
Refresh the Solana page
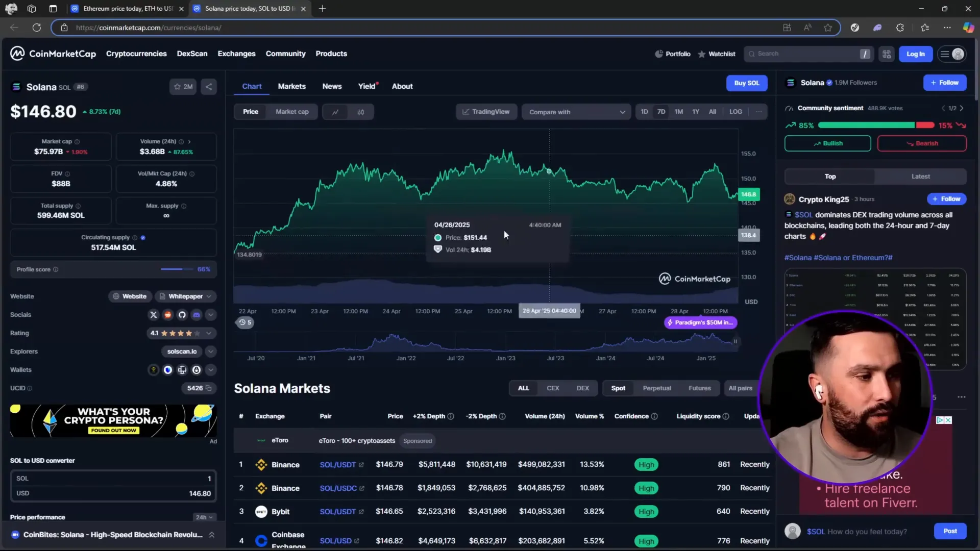click(x=37, y=28)
